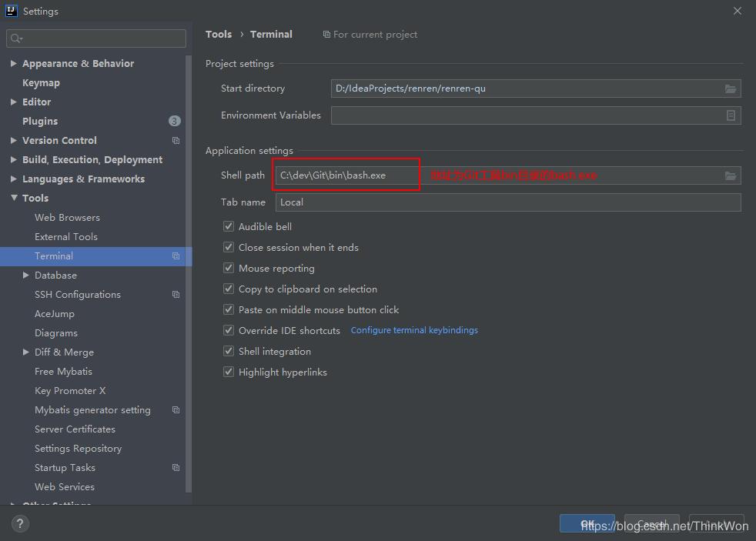Click the Start directory folder browse icon

coord(731,89)
